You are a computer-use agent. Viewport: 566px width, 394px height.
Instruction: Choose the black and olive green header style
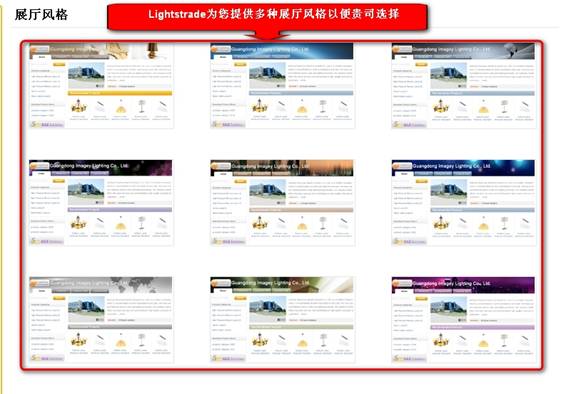[x=282, y=320]
